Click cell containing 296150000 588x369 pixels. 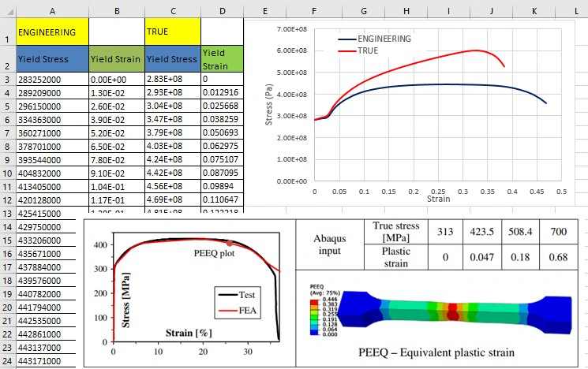click(x=52, y=106)
